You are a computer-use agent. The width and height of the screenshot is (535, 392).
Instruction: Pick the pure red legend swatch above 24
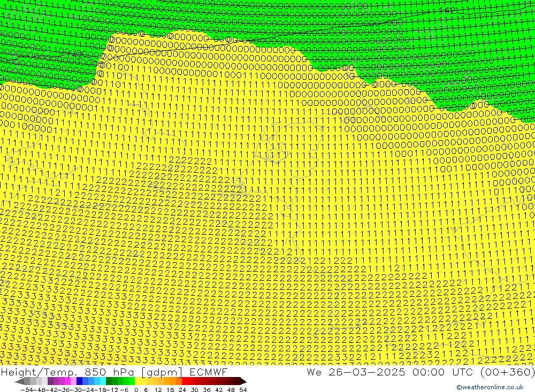point(185,381)
